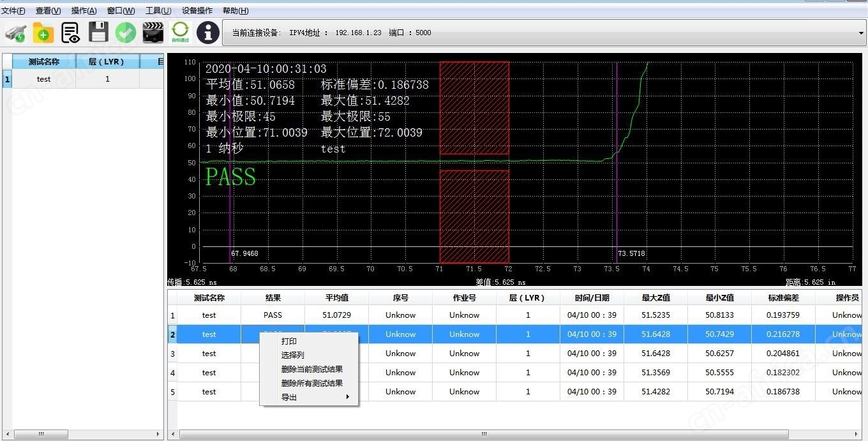Click the 最小Z值 column header
Viewport: 868px width, 441px height.
[719, 298]
